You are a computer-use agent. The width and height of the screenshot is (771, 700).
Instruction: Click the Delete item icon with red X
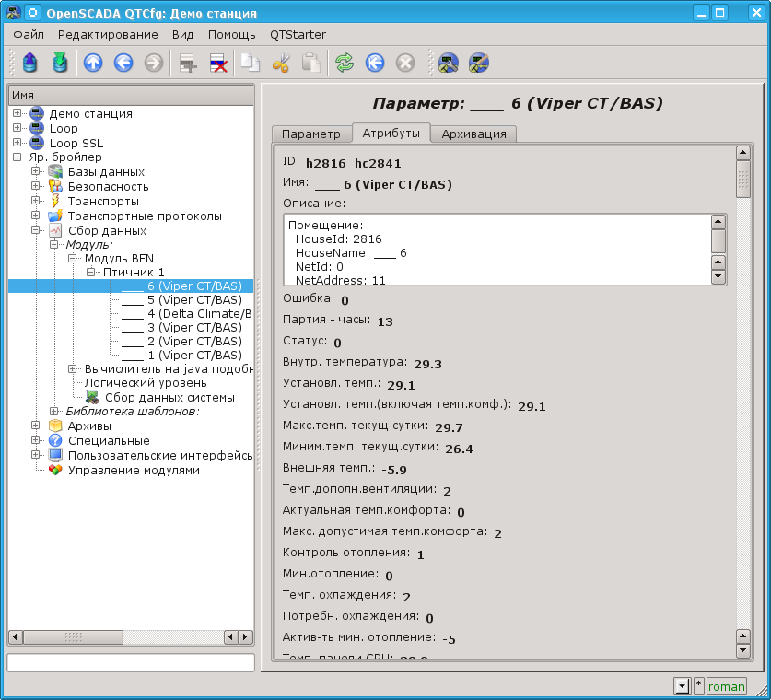[218, 63]
